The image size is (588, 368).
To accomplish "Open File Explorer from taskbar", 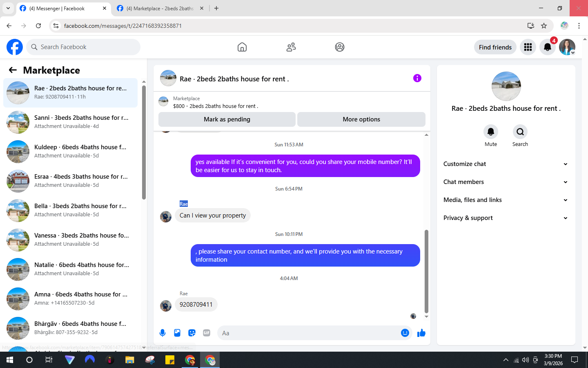I will 130,360.
